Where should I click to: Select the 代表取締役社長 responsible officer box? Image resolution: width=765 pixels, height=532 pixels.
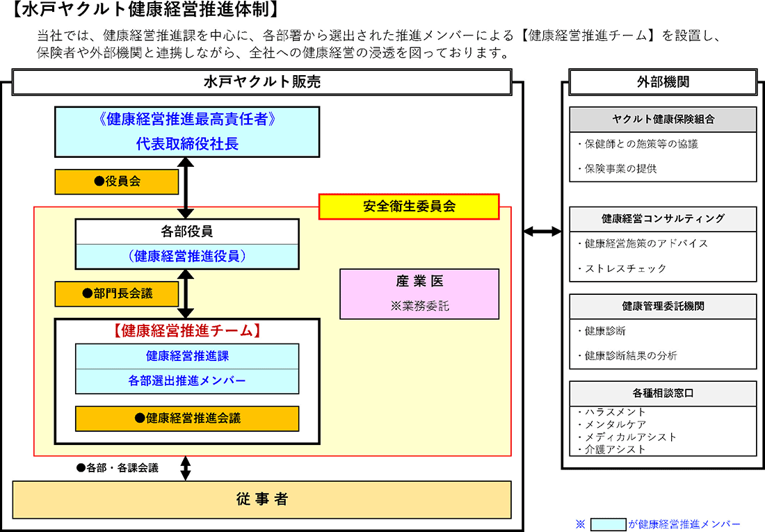(186, 131)
